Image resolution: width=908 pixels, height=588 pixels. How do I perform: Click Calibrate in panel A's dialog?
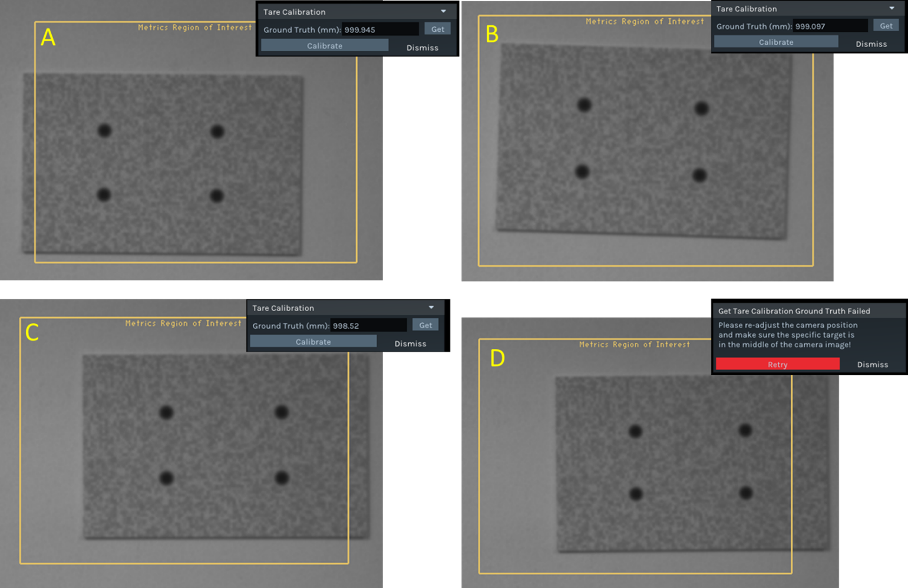coord(325,45)
